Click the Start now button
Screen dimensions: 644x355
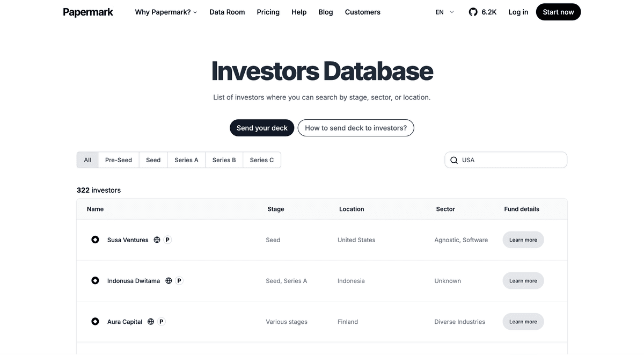(558, 11)
